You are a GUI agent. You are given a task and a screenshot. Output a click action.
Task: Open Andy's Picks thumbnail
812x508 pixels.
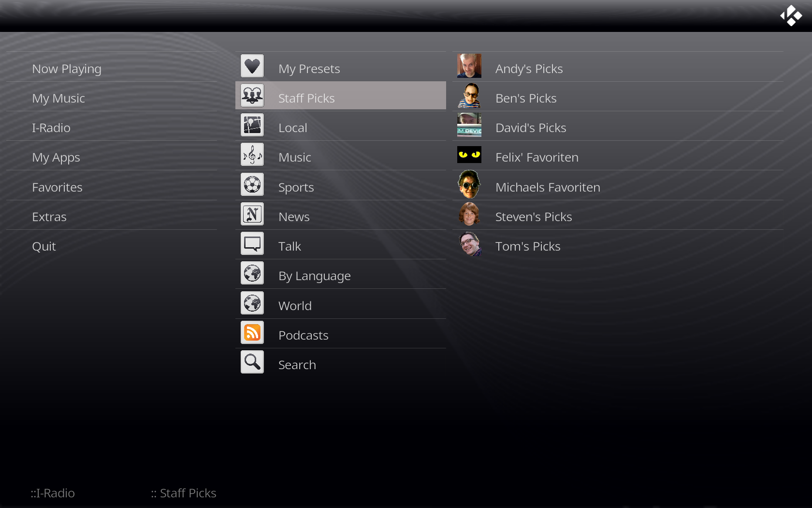(x=469, y=66)
